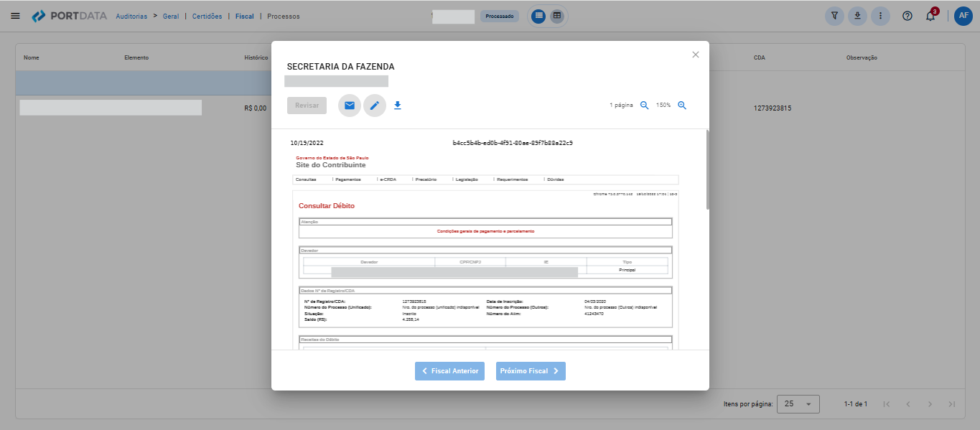Screen dimensions: 980x430
Task: Click Site do Contribuinte title
Action: pos(330,165)
